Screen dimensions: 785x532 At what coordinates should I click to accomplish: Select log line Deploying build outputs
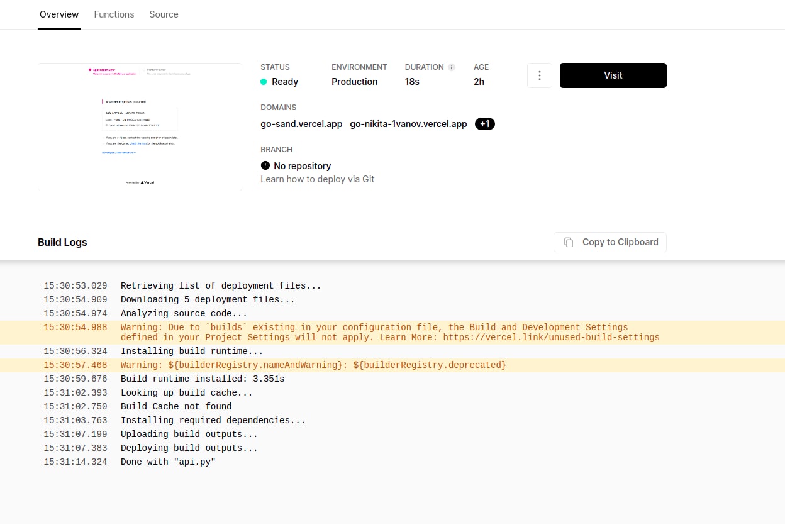[189, 448]
